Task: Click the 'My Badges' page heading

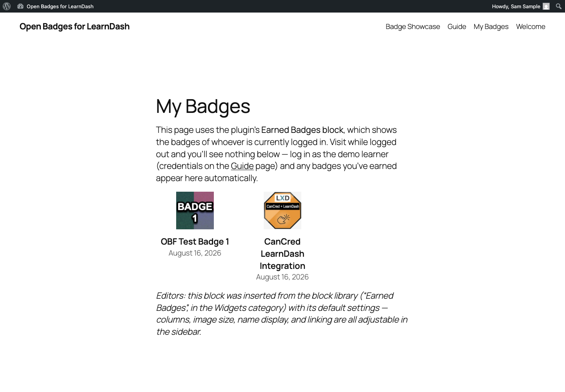Action: 203,107
